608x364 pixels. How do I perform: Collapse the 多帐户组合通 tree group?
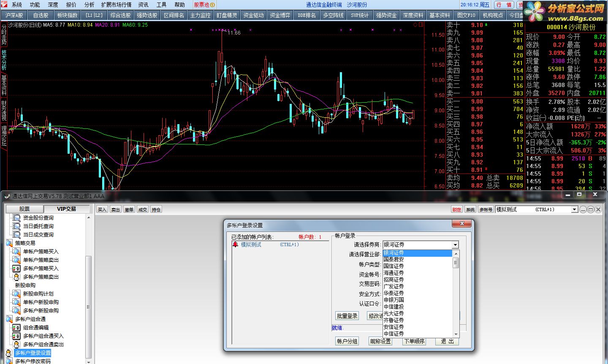[x=9, y=319]
